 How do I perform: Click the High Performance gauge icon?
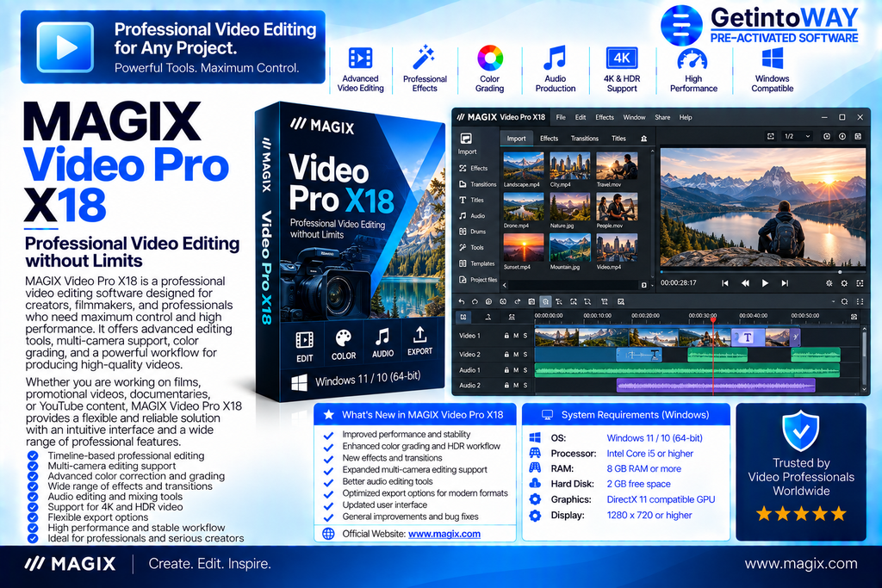tap(693, 59)
